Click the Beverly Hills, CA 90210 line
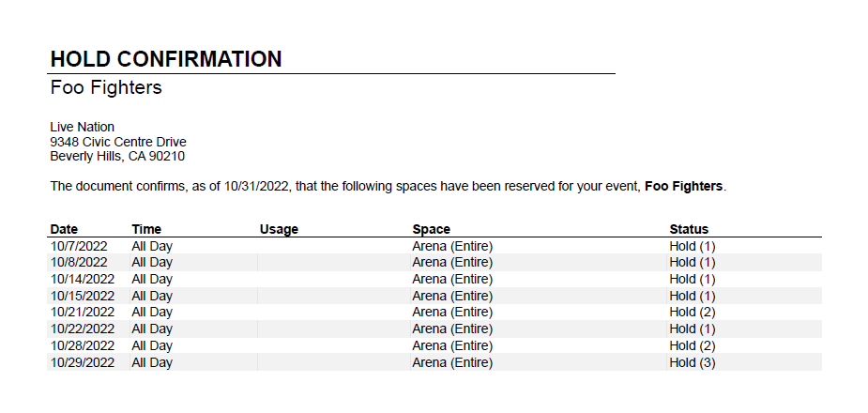Image resolution: width=868 pixels, height=413 pixels. coord(117,157)
